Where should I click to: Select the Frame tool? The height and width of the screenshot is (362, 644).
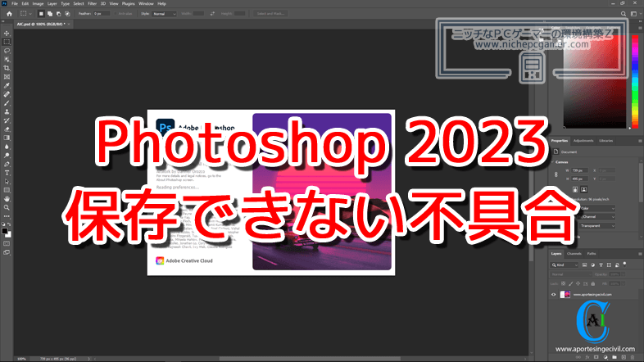(7, 77)
